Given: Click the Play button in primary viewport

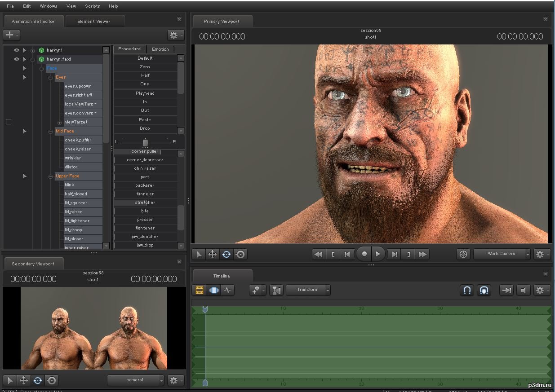Looking at the screenshot, I should (x=378, y=254).
